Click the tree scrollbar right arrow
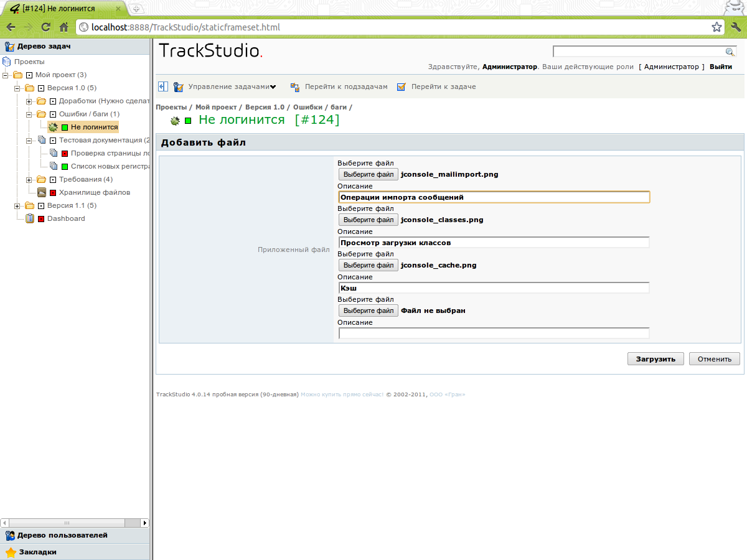 click(x=145, y=523)
